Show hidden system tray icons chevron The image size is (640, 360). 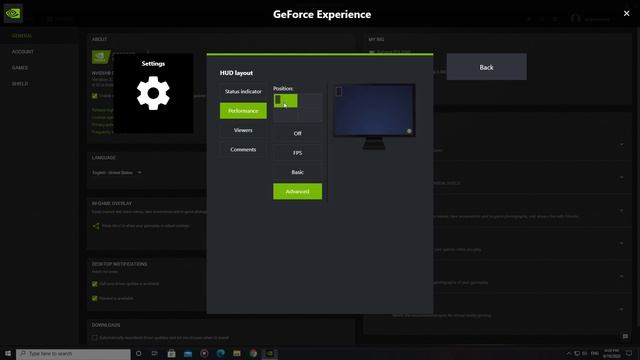pyautogui.click(x=569, y=353)
